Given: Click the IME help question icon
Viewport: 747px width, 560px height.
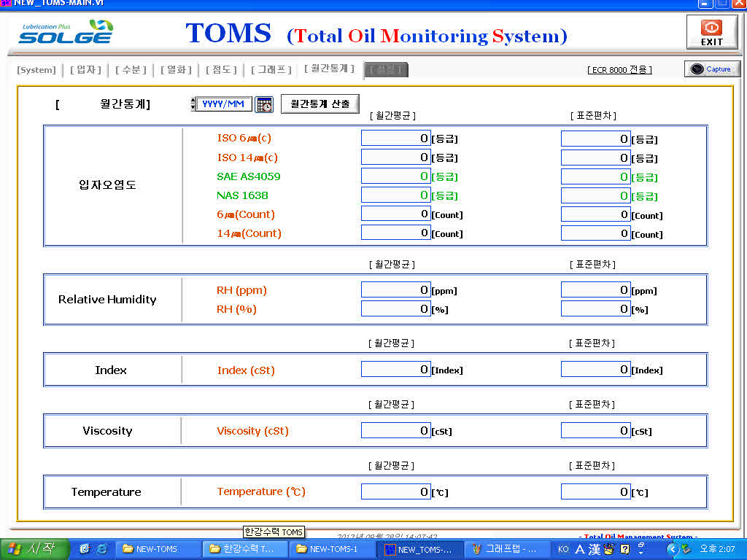Looking at the screenshot, I should [x=624, y=549].
